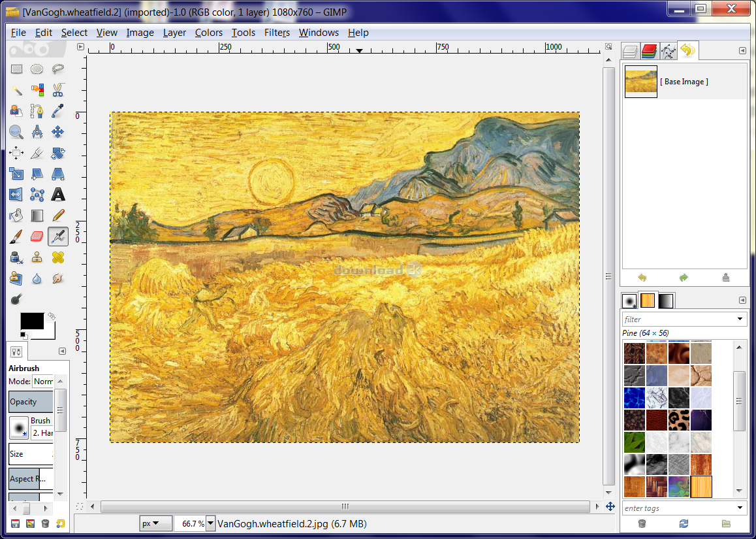Select the Eraser tool
Viewport: 756px width, 539px height.
click(x=37, y=236)
